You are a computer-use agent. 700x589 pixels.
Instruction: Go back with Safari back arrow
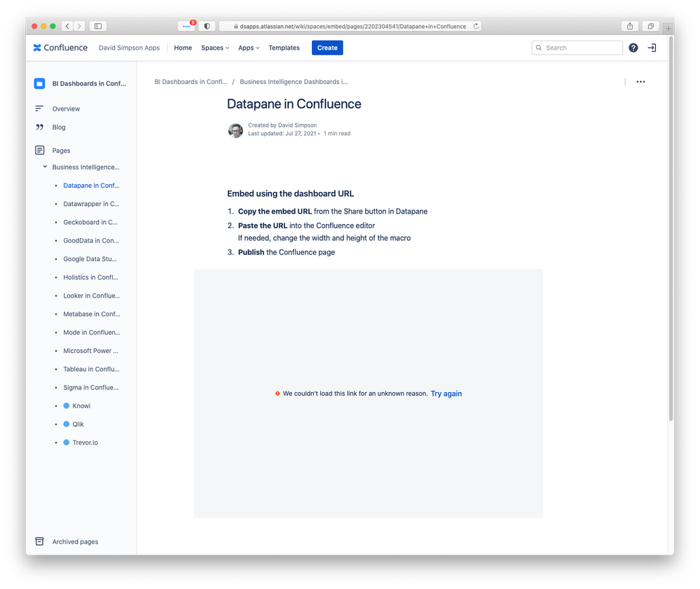point(67,27)
